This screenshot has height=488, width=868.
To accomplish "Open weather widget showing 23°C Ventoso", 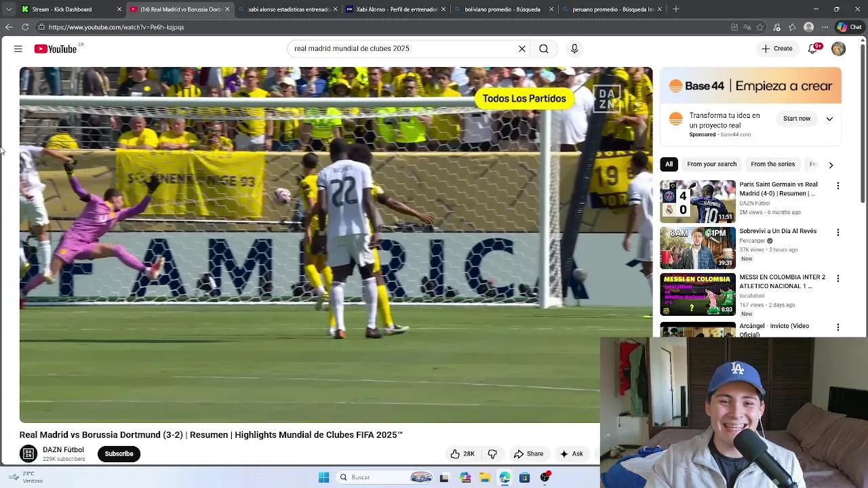I will tap(27, 477).
